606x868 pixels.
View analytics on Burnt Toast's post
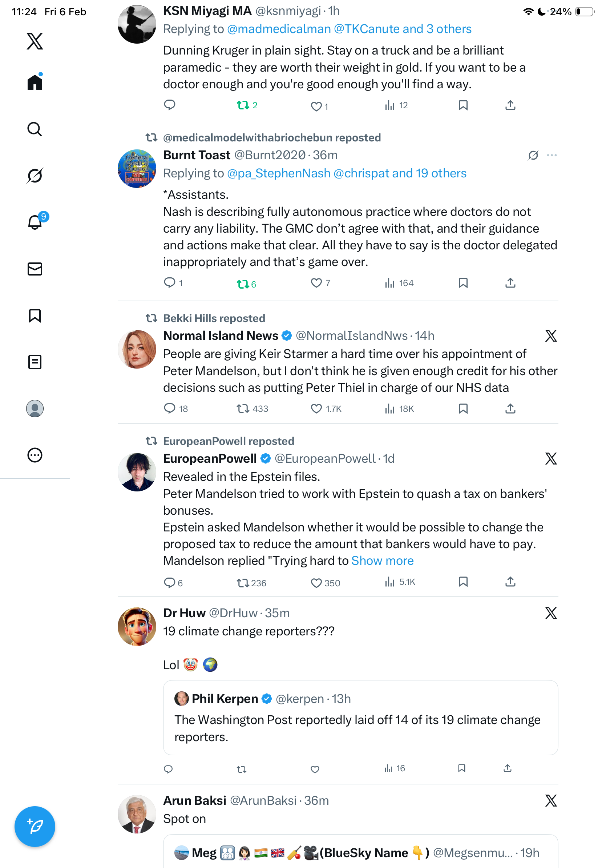[x=399, y=283]
